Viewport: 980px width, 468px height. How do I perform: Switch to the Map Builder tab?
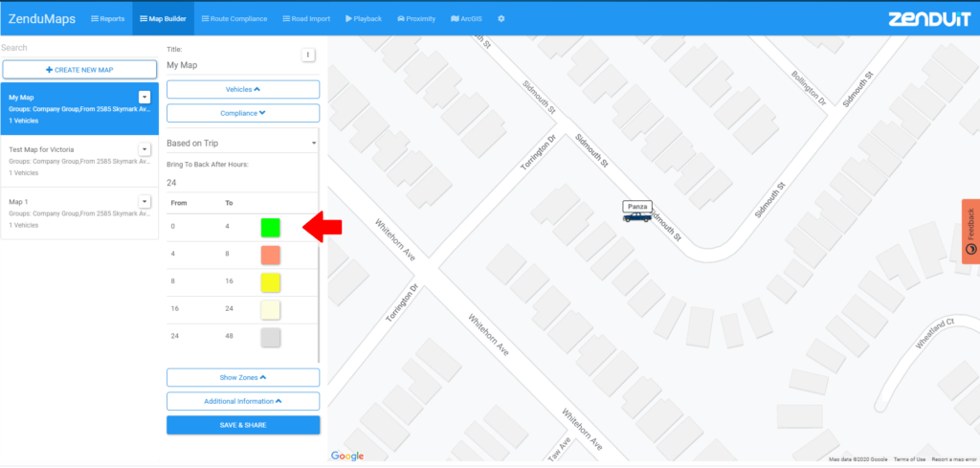163,19
